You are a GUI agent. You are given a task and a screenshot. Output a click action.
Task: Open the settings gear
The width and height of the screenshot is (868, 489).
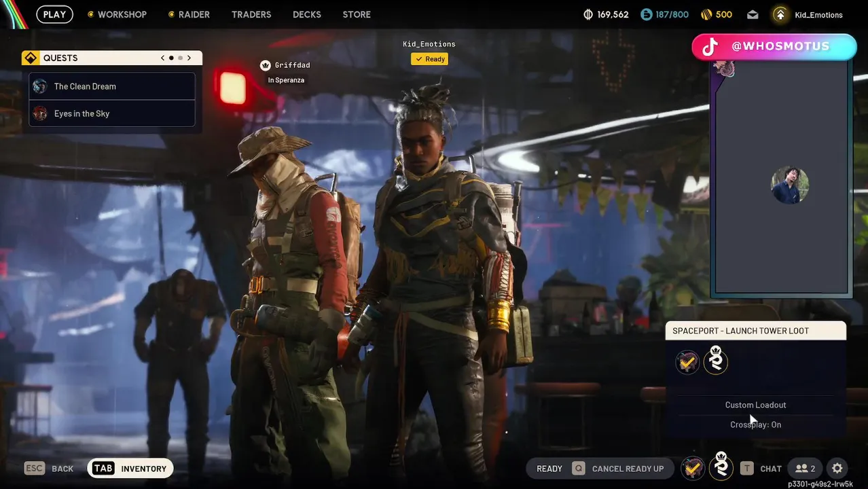click(x=837, y=468)
